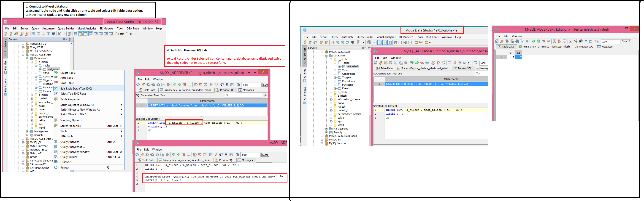Select the sakila database in alpha-49 tree
Viewport: 644px width, 201px height.
tap(341, 118)
